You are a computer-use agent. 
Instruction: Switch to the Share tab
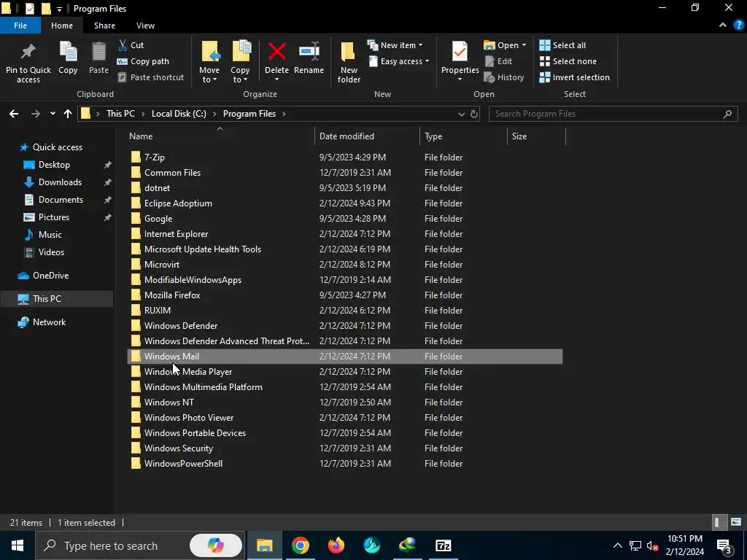coord(104,26)
